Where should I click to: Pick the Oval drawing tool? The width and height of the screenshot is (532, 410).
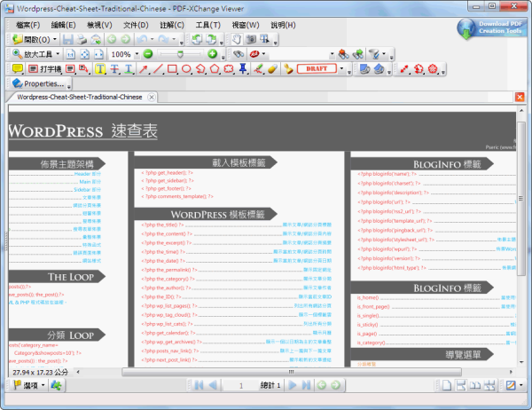click(x=186, y=68)
